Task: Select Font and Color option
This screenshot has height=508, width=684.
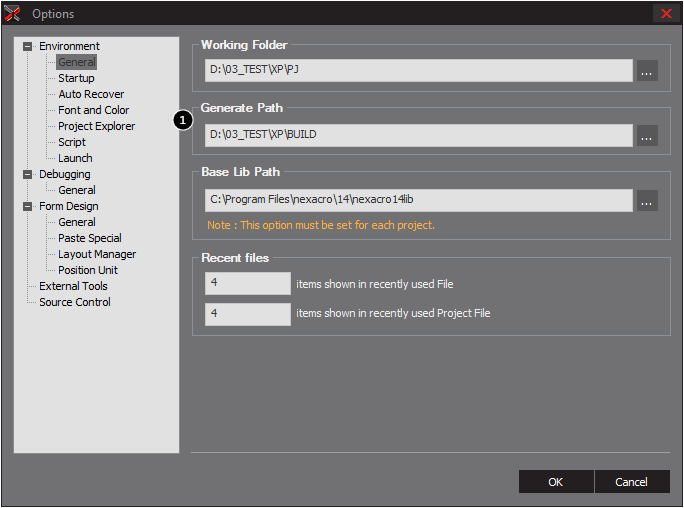Action: [93, 110]
